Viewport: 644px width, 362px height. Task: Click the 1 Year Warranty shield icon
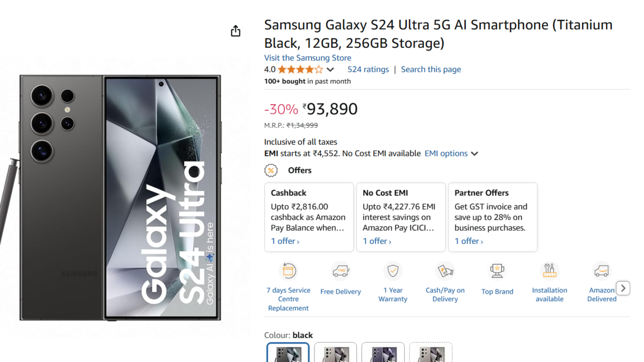click(393, 271)
